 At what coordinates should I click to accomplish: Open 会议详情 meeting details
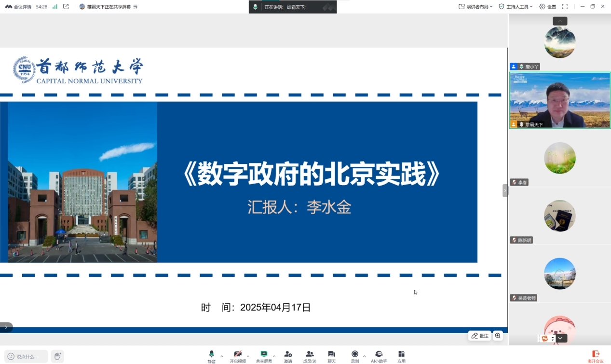[19, 7]
